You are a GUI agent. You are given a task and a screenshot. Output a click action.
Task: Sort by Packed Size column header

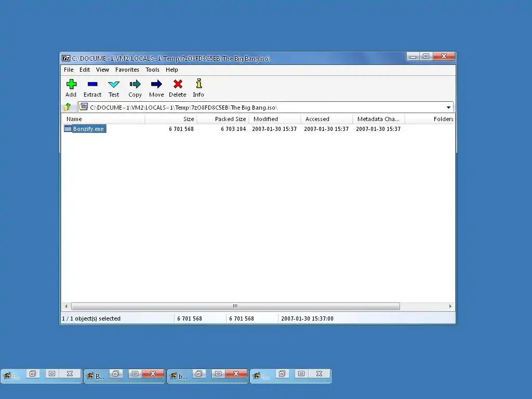(x=223, y=119)
